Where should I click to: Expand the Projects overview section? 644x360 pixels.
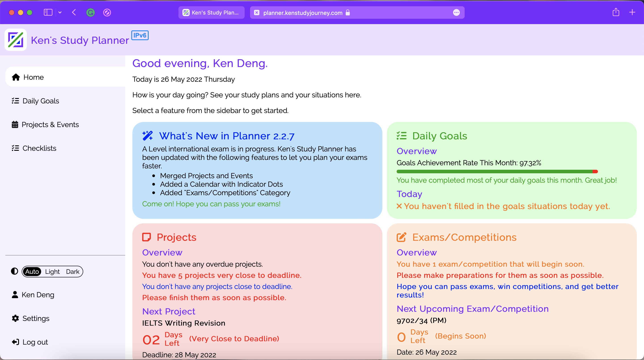(x=162, y=252)
